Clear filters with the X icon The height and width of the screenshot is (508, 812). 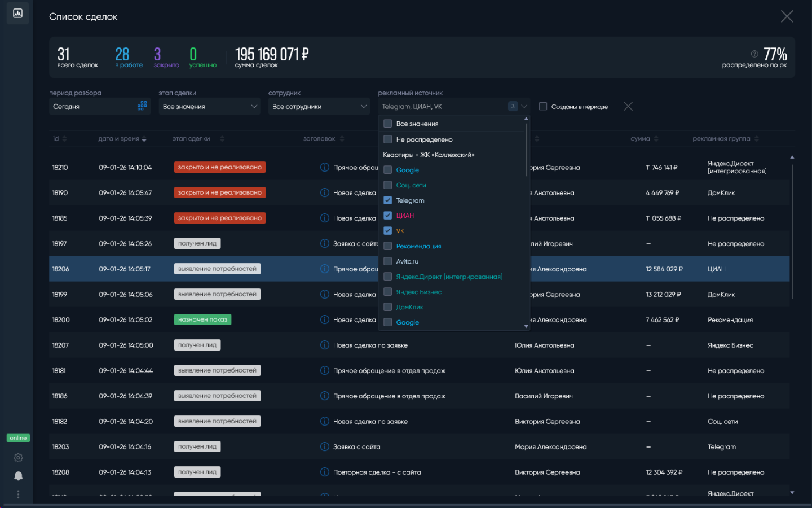628,106
